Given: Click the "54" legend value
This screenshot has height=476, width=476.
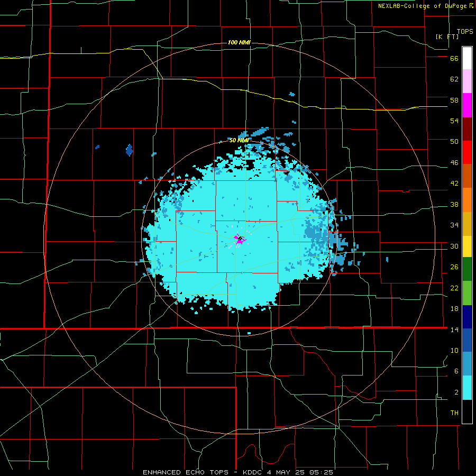Looking at the screenshot, I should (x=454, y=121).
